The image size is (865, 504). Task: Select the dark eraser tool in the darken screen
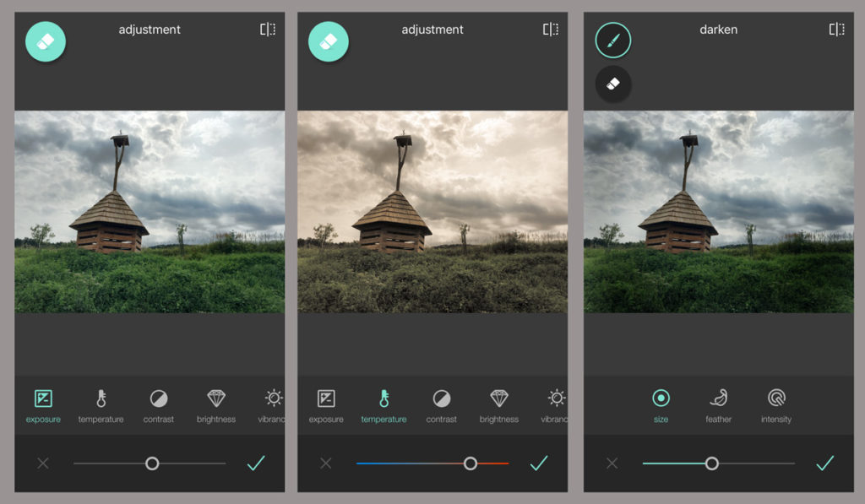pos(613,84)
